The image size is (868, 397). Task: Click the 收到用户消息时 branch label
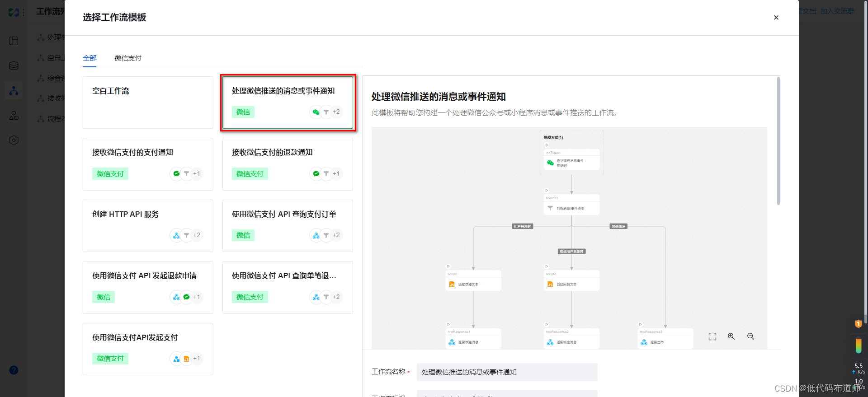(571, 252)
